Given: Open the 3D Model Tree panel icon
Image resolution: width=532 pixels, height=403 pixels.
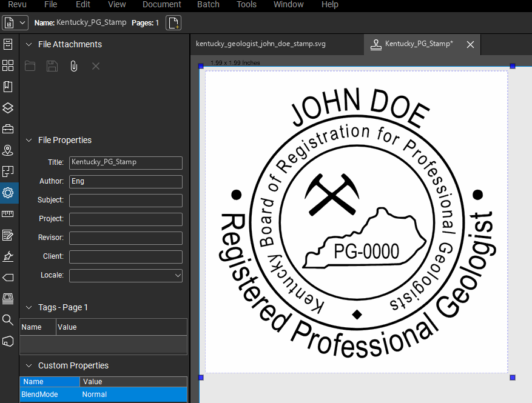Looking at the screenshot, I should tap(8, 341).
